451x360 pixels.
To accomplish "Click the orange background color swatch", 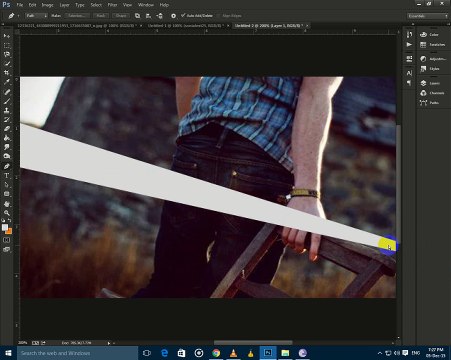I will pos(10,231).
